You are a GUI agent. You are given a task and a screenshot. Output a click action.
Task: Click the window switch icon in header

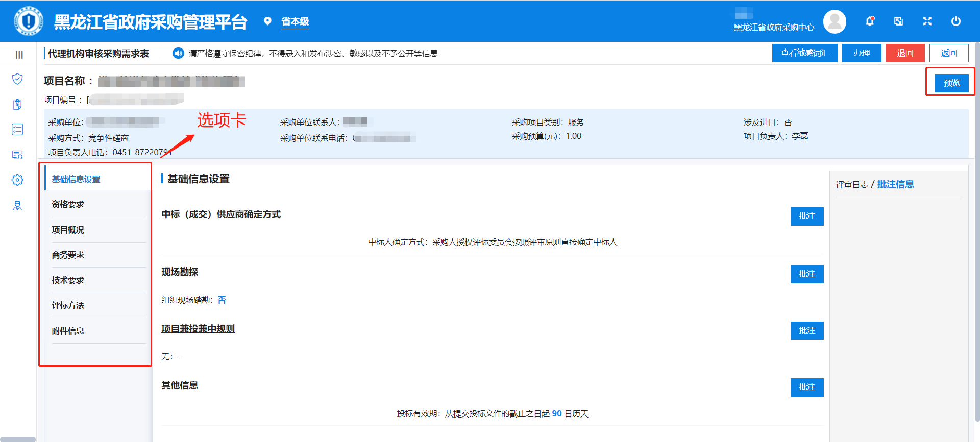(x=899, y=21)
